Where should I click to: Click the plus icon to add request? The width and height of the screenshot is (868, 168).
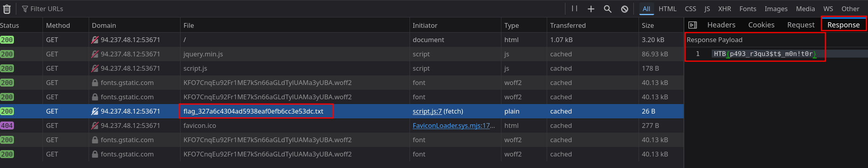point(591,9)
